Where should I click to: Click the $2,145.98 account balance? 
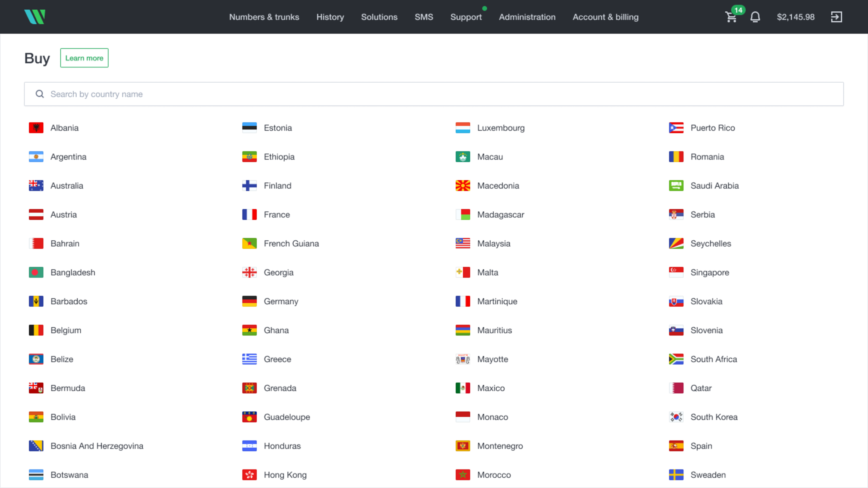pos(795,17)
